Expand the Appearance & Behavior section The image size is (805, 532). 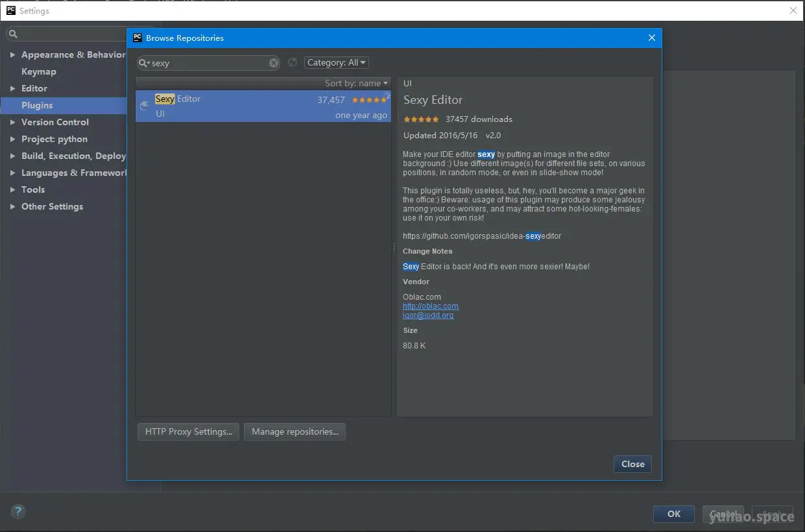pyautogui.click(x=12, y=54)
